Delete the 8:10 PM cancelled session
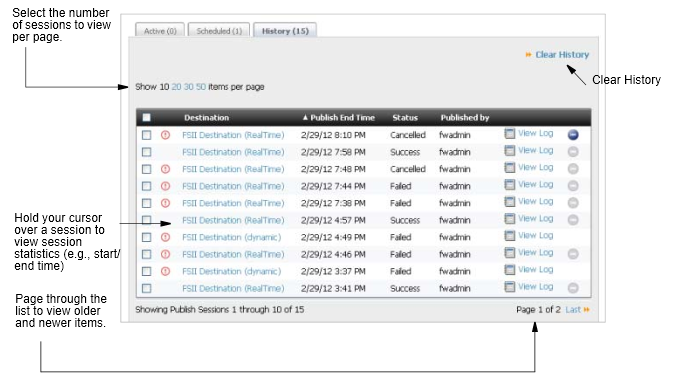This screenshot has height=384, width=674. click(573, 135)
